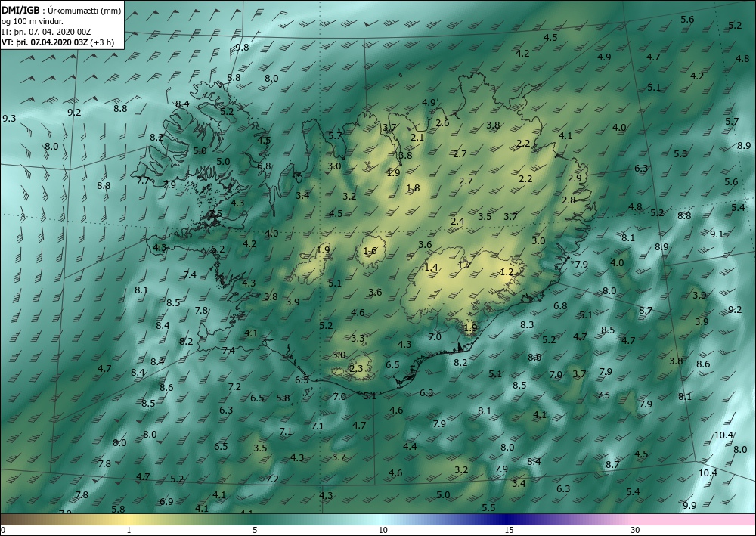756x536 pixels.
Task: Click the '(+3 h)' forecast offset text
Action: pyautogui.click(x=102, y=42)
